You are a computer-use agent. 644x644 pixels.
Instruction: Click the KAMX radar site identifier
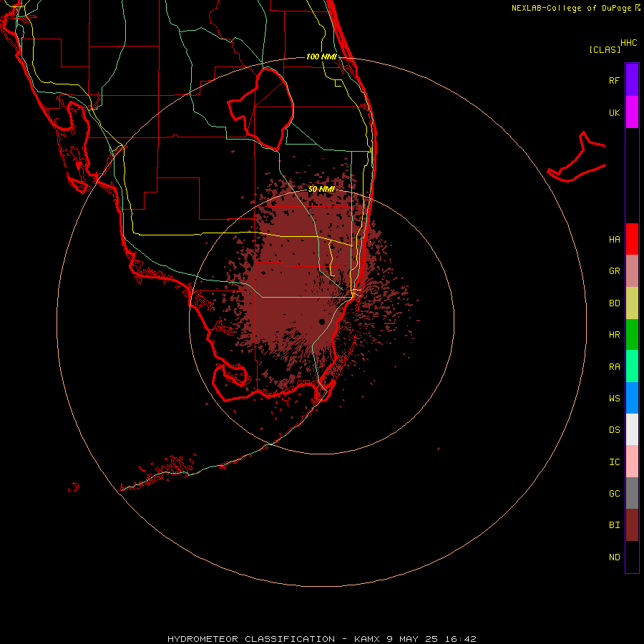(x=368, y=639)
